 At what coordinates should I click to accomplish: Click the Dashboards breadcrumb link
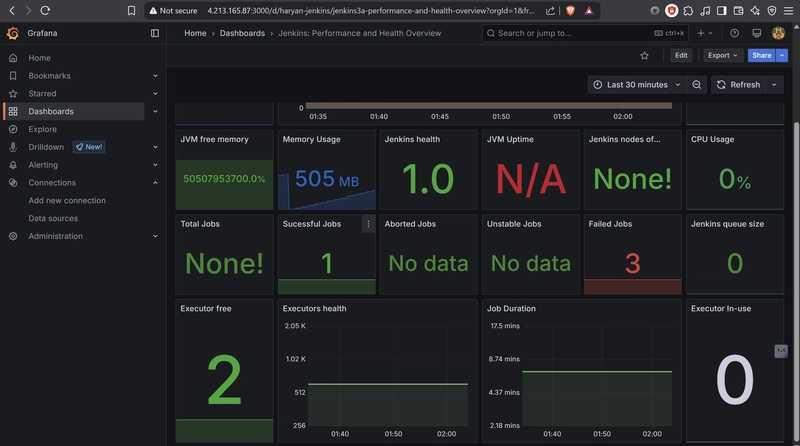coord(243,33)
